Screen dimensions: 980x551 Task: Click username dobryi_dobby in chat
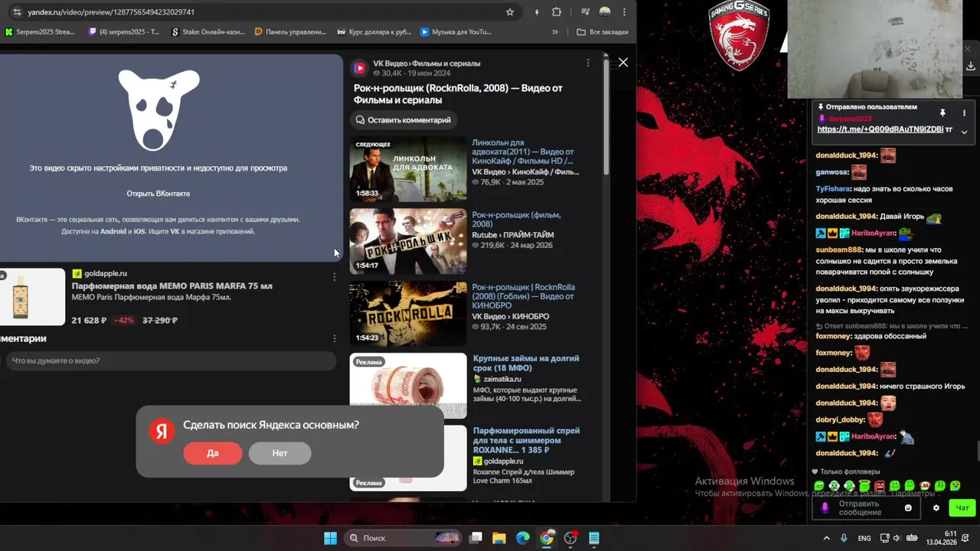840,419
